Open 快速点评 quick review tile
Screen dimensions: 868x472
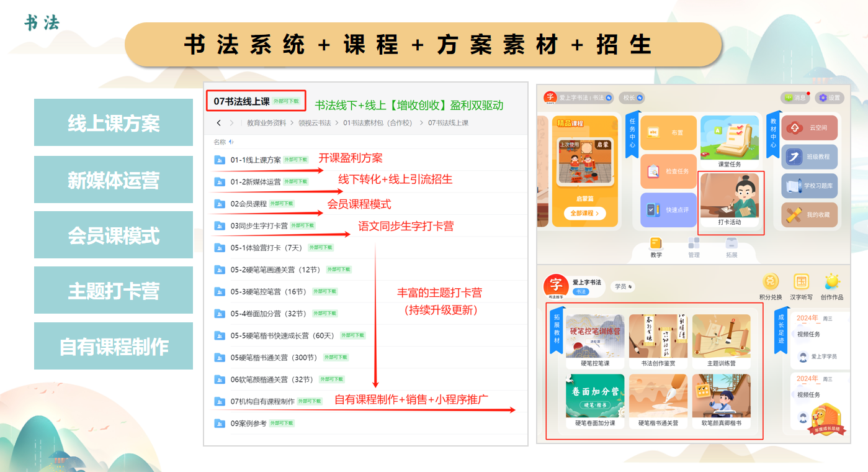[x=668, y=210]
